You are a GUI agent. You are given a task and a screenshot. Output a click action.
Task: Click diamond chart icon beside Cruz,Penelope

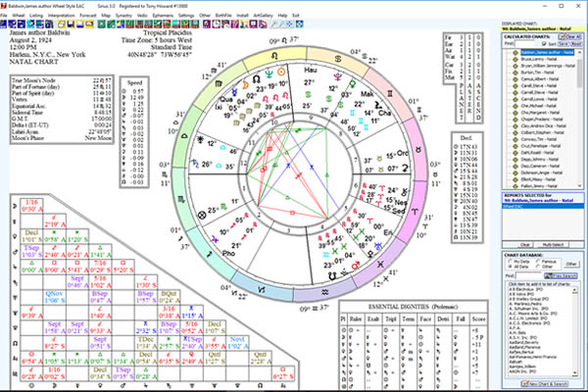click(x=515, y=146)
